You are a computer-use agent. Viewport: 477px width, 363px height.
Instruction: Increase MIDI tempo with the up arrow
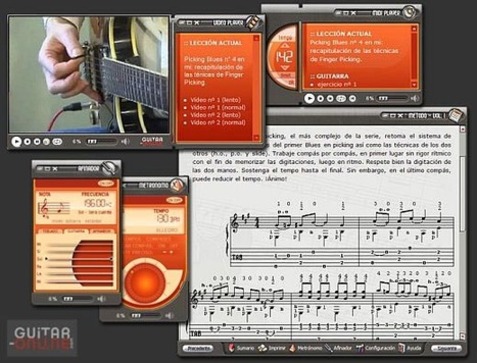286,46
